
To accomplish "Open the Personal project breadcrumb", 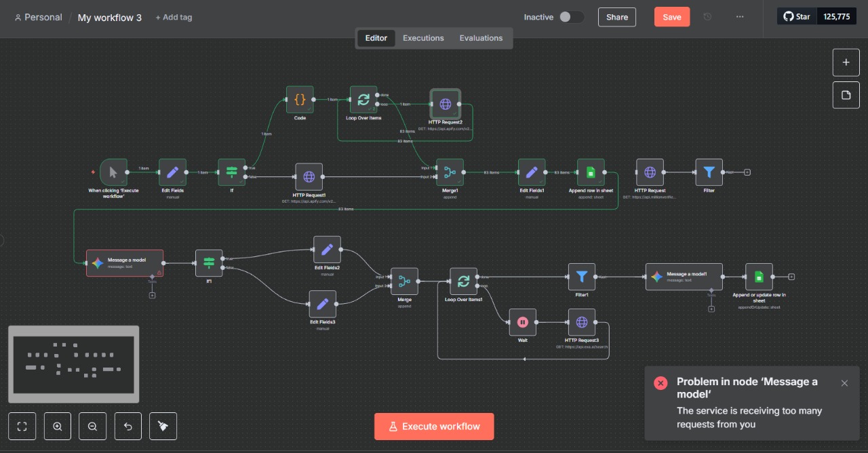I will pyautogui.click(x=38, y=17).
